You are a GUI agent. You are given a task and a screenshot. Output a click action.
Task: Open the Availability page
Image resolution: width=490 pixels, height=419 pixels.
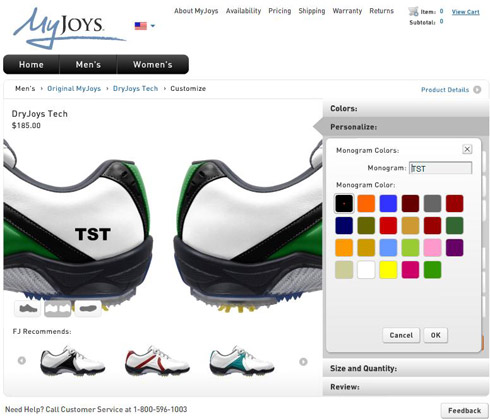243,11
